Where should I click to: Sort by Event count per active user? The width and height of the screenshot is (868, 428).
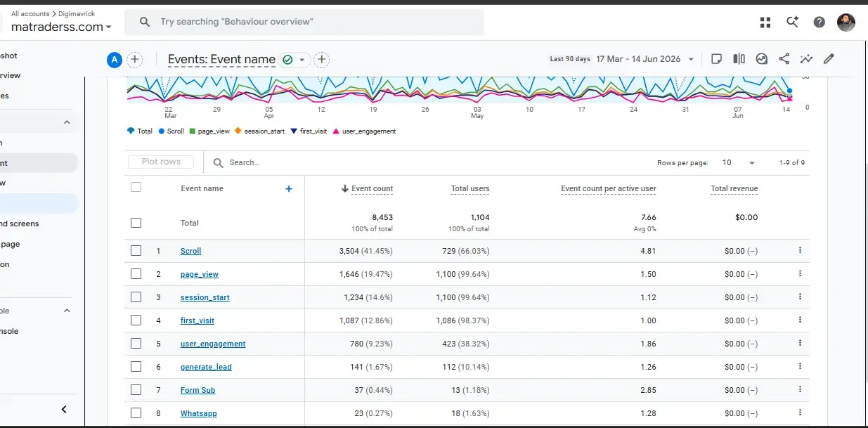point(609,188)
